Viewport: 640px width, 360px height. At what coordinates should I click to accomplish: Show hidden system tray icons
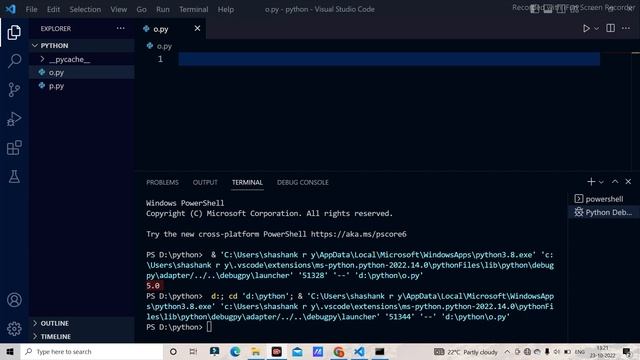pyautogui.click(x=507, y=352)
